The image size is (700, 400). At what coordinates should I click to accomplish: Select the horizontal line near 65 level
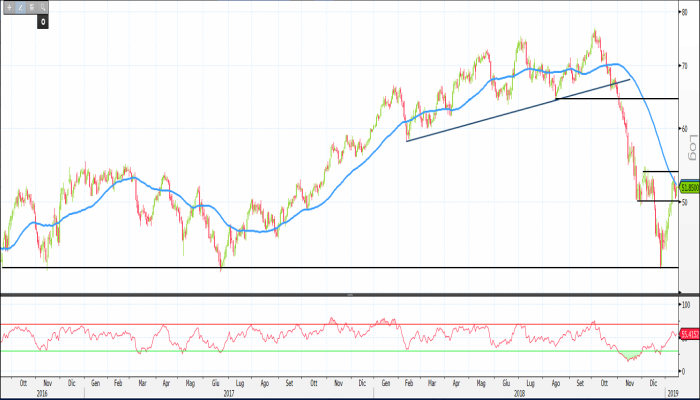pos(620,99)
